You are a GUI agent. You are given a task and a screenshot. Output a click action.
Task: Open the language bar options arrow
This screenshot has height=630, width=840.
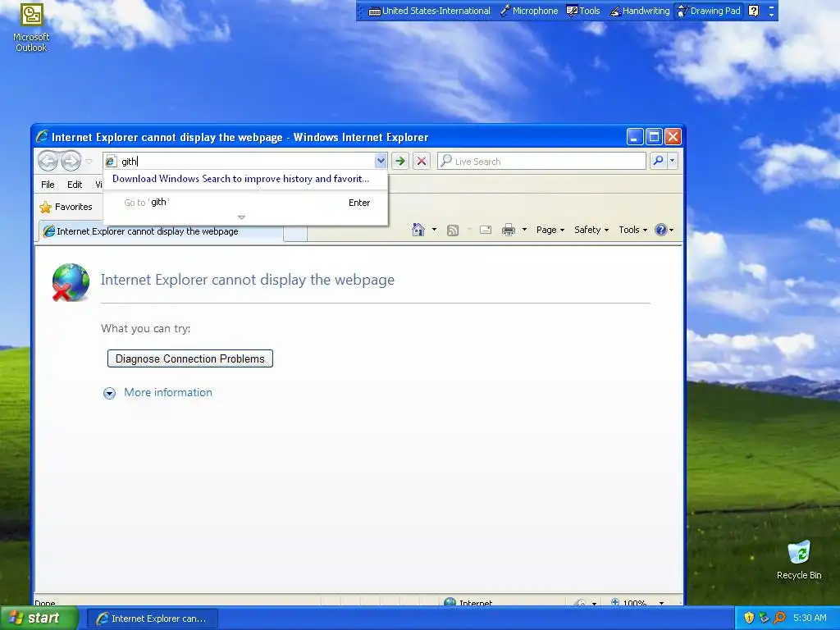coord(771,15)
